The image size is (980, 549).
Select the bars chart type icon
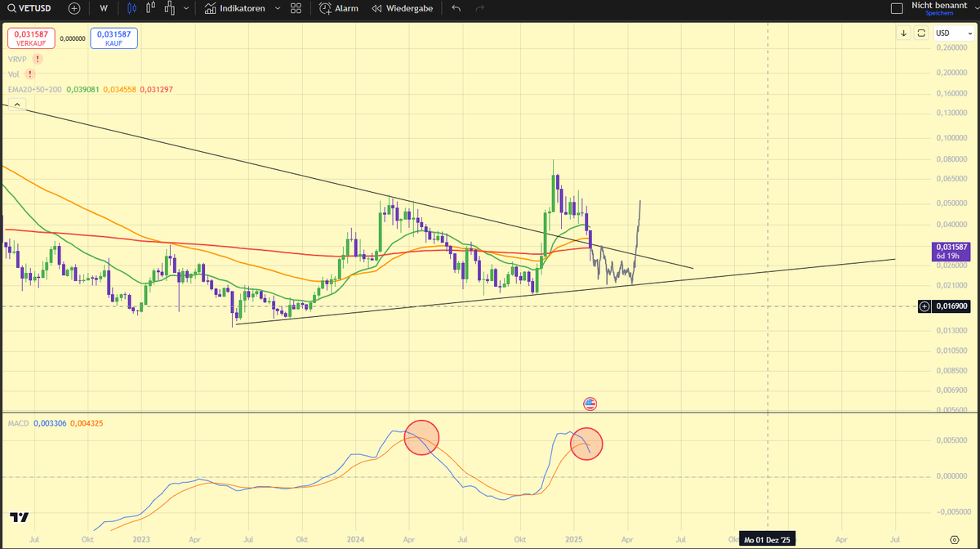pyautogui.click(x=170, y=8)
